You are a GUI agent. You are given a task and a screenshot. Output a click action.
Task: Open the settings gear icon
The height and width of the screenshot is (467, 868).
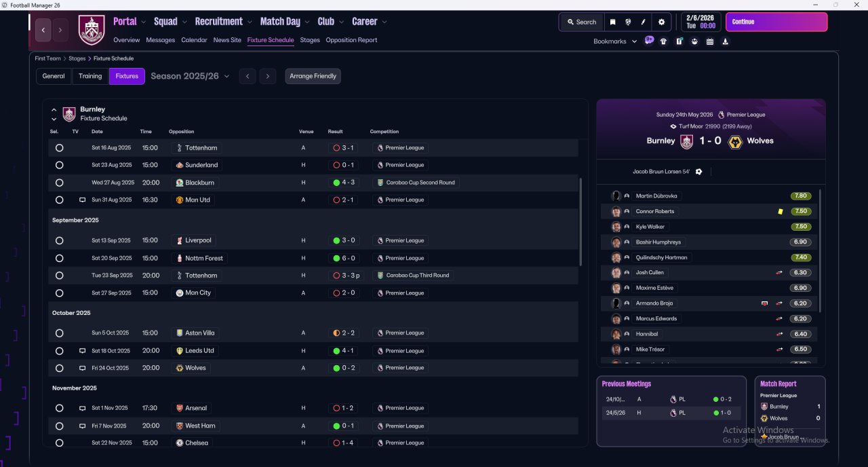[662, 22]
